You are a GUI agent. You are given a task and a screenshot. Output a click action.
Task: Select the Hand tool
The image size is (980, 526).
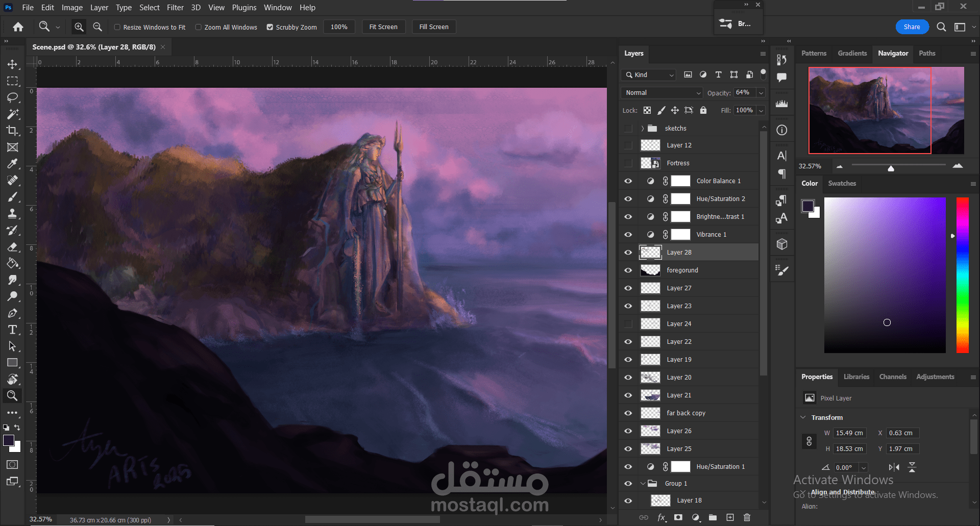(x=12, y=379)
